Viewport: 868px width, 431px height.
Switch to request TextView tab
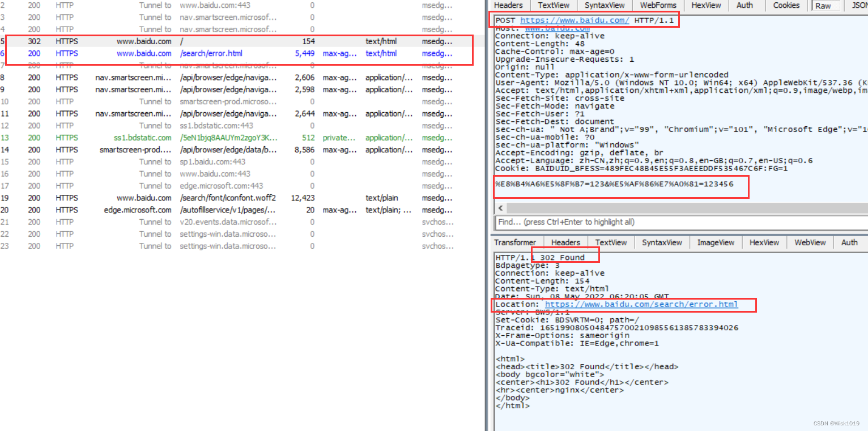(554, 5)
